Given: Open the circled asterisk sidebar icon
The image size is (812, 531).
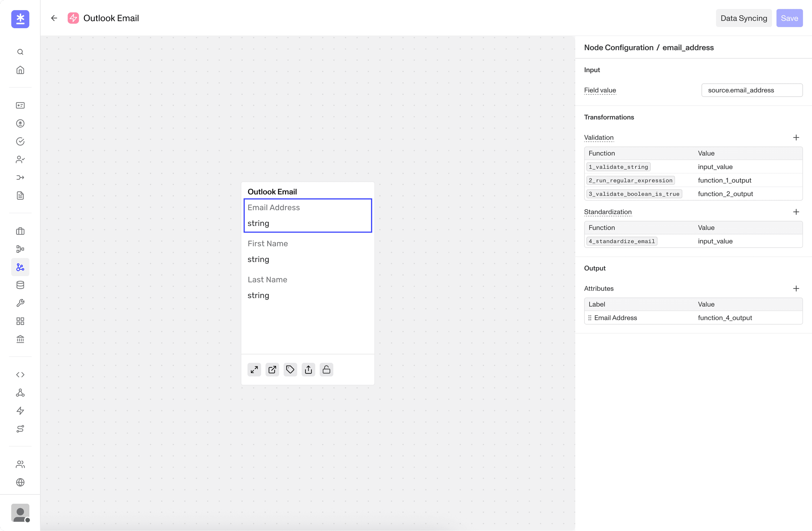Looking at the screenshot, I should [x=20, y=123].
